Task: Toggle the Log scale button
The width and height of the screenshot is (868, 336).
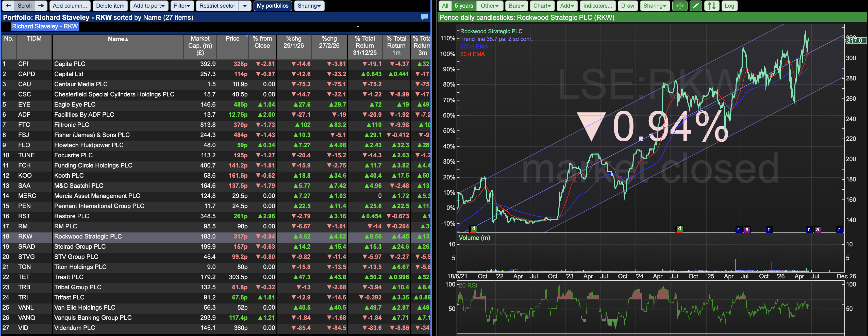Action: click(729, 6)
